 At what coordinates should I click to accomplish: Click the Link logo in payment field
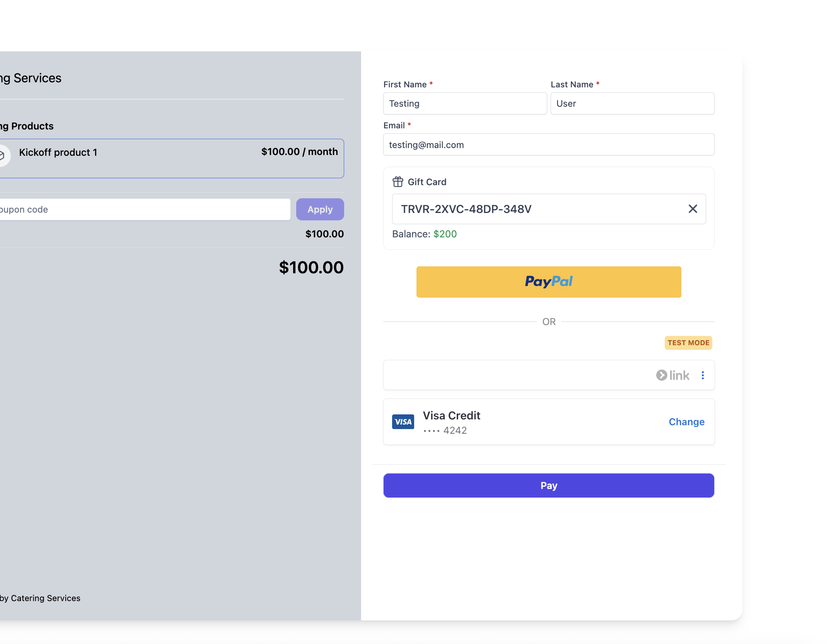(x=673, y=375)
